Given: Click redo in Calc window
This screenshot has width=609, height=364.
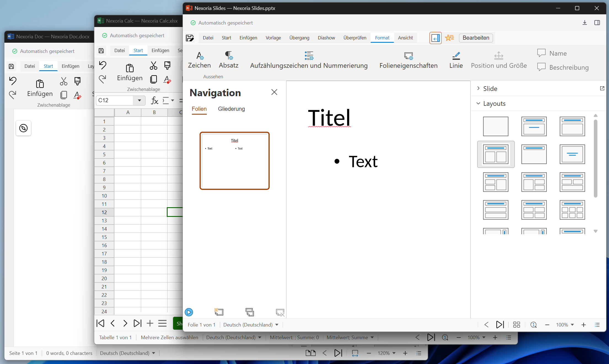Looking at the screenshot, I should (x=103, y=79).
